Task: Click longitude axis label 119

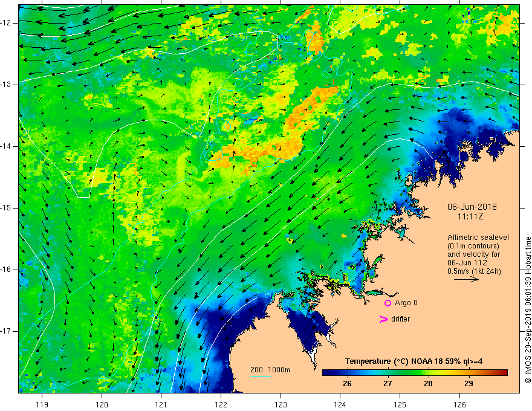Action: [x=42, y=404]
